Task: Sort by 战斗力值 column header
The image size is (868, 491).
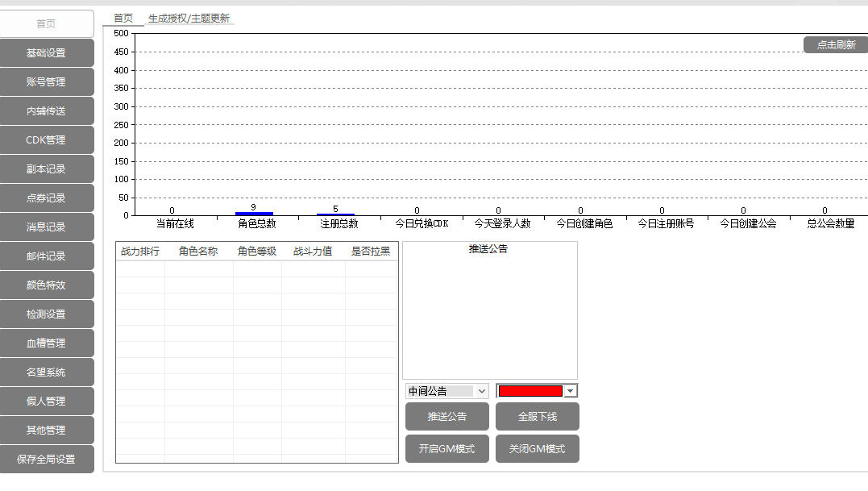Action: pyautogui.click(x=313, y=252)
